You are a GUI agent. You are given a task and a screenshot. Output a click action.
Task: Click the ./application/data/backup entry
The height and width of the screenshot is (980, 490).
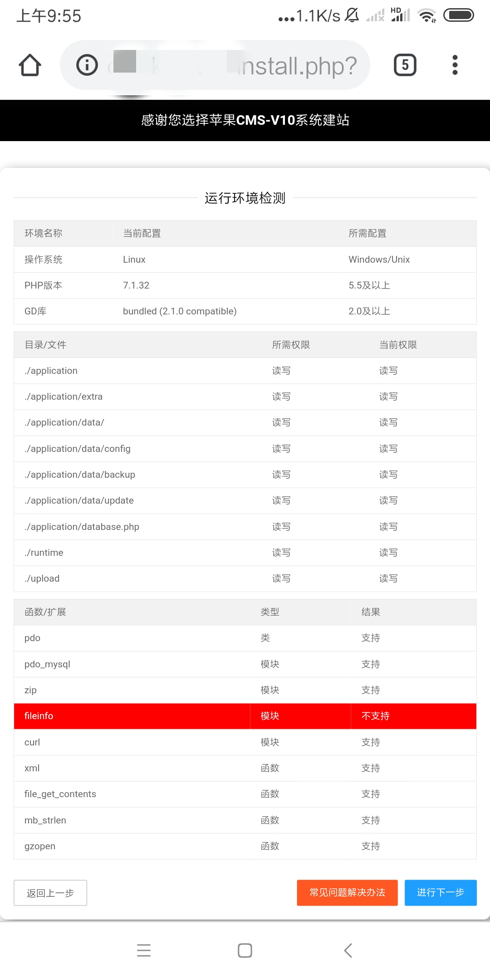[x=80, y=475]
